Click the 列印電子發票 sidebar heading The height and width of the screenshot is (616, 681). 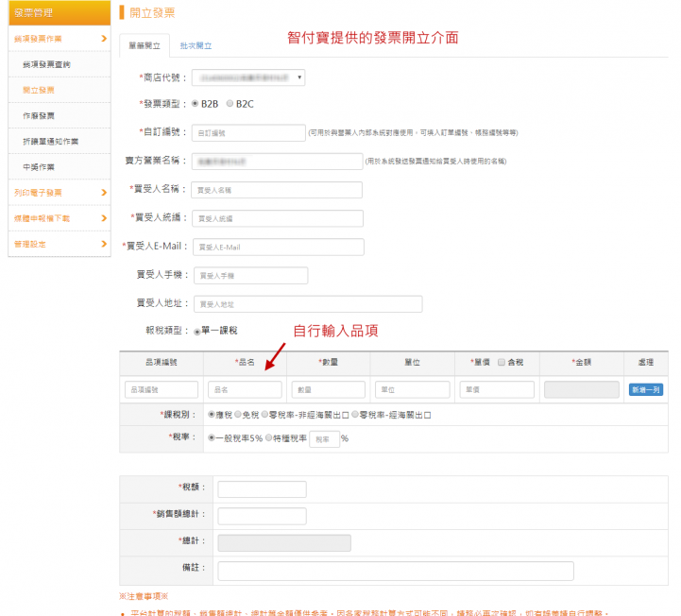point(38,193)
